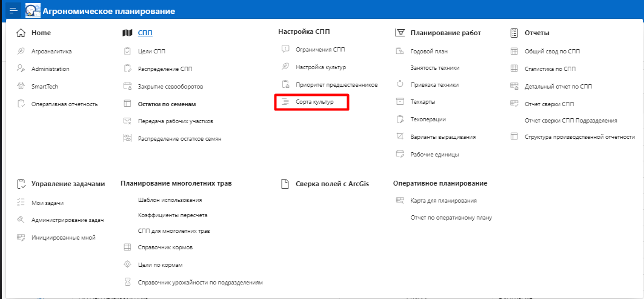Open Сорта культур menu item
The image size is (644, 299).
314,102
